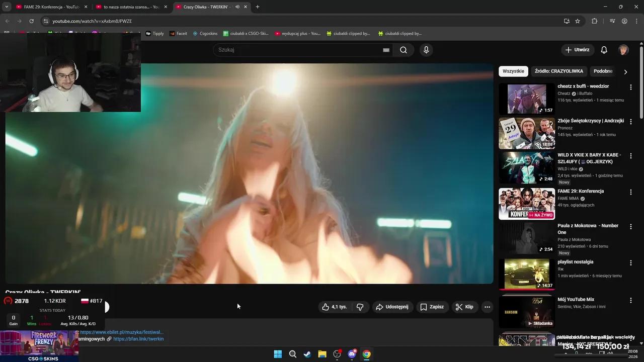Screen dimensions: 644x362
Task: Click the Udostępnij share button
Action: point(392,307)
